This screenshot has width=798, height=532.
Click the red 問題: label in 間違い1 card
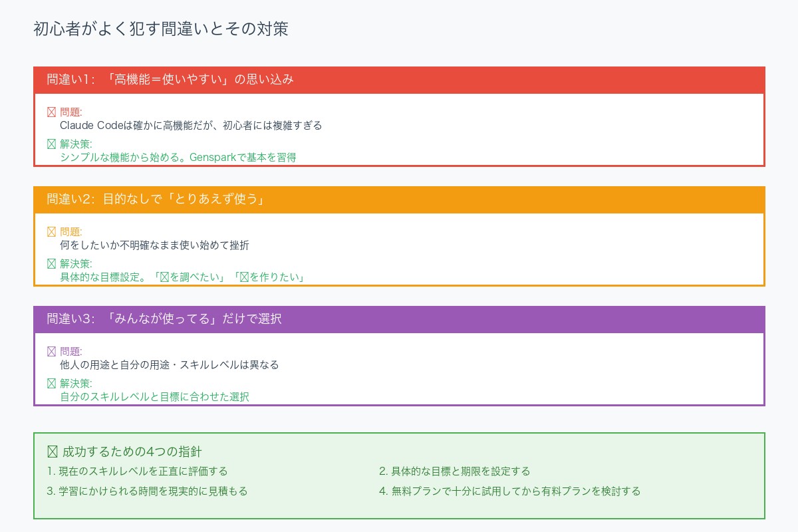point(71,112)
